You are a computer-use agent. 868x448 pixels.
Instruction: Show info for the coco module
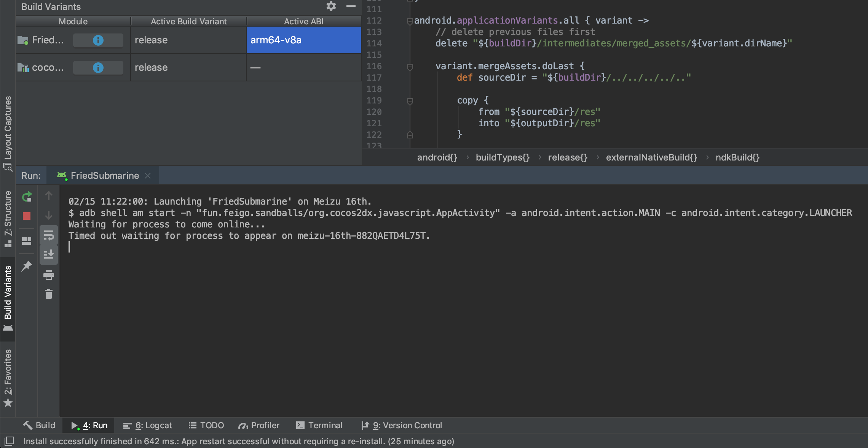coord(98,67)
